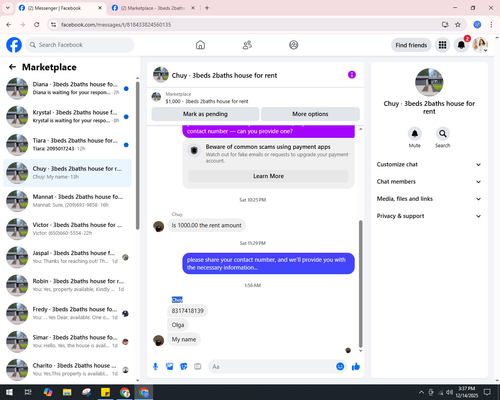Attach a file with the image icon
Screen dimensions: 500x400
coord(170,367)
